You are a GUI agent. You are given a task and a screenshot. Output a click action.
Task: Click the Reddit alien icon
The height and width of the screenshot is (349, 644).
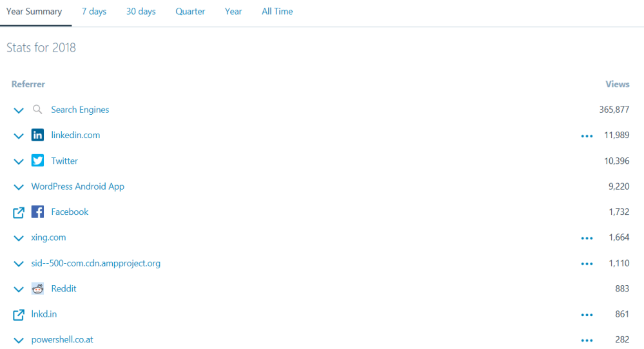(x=37, y=289)
